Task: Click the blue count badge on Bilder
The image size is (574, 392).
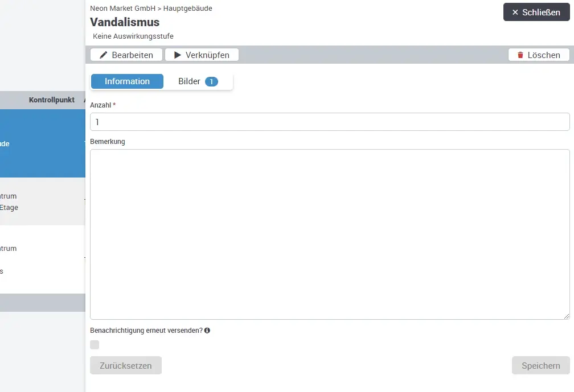Action: coord(211,82)
